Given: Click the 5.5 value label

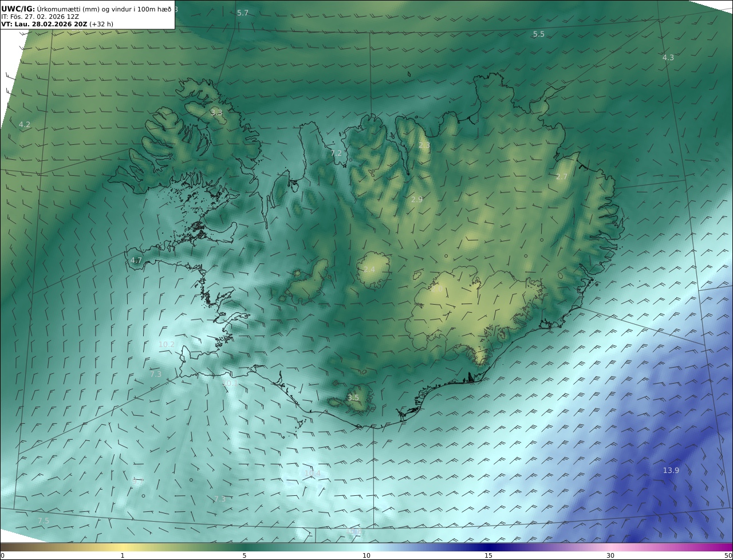Looking at the screenshot, I should pos(539,34).
